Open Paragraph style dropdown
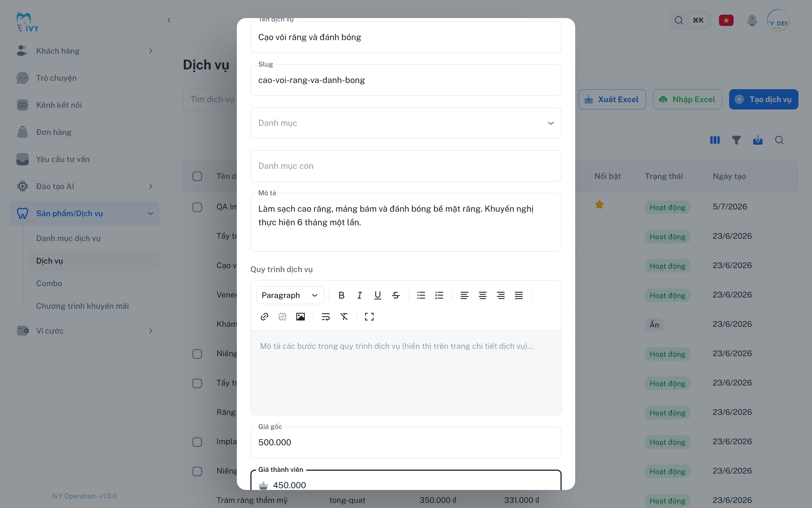 point(290,295)
